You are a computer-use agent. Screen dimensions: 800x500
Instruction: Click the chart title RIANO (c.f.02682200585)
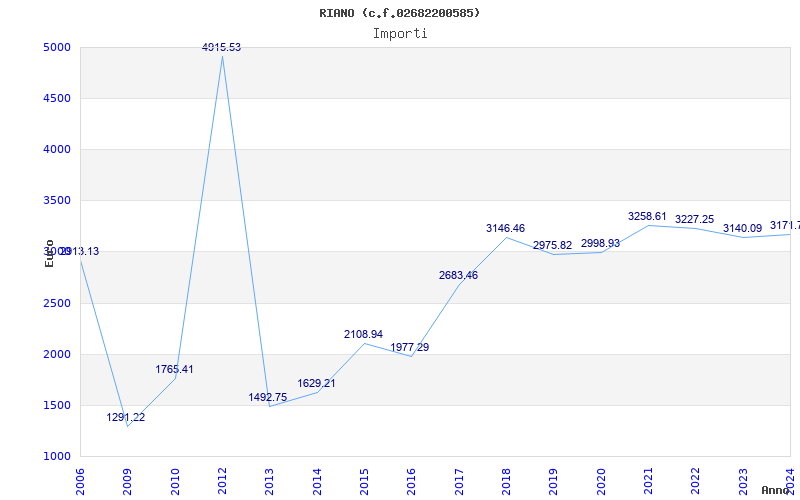pos(399,13)
